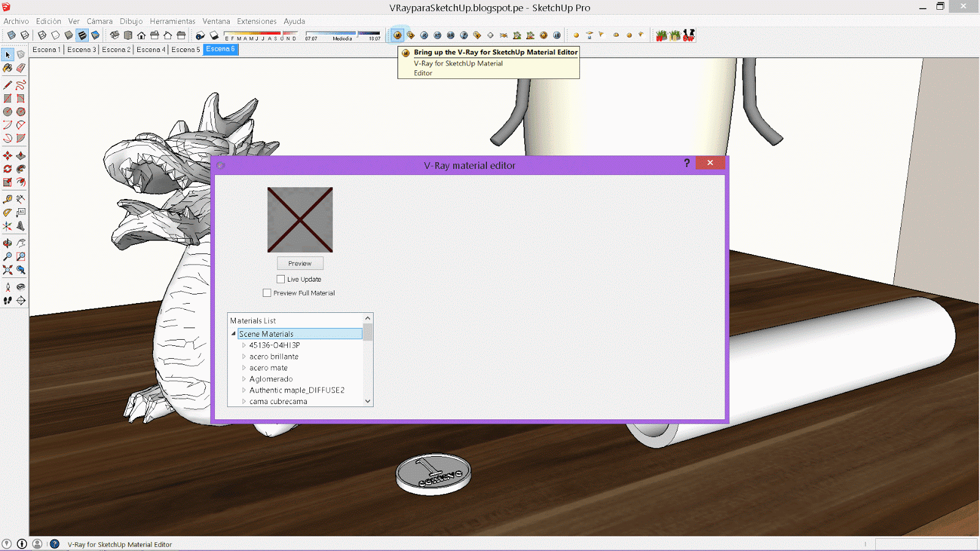Activate the Rectangle drawing tool

(x=7, y=97)
